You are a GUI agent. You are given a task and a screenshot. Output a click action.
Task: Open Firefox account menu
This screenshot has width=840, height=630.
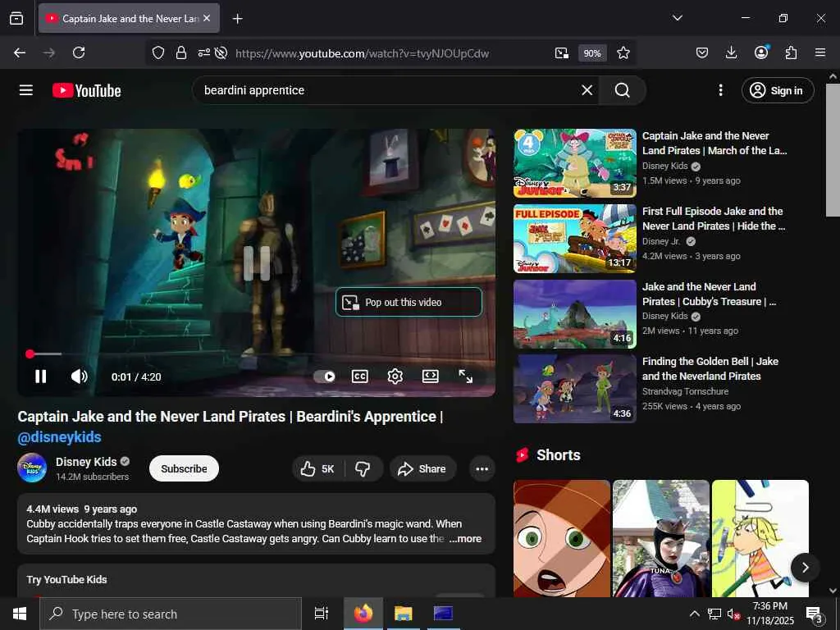[761, 52]
